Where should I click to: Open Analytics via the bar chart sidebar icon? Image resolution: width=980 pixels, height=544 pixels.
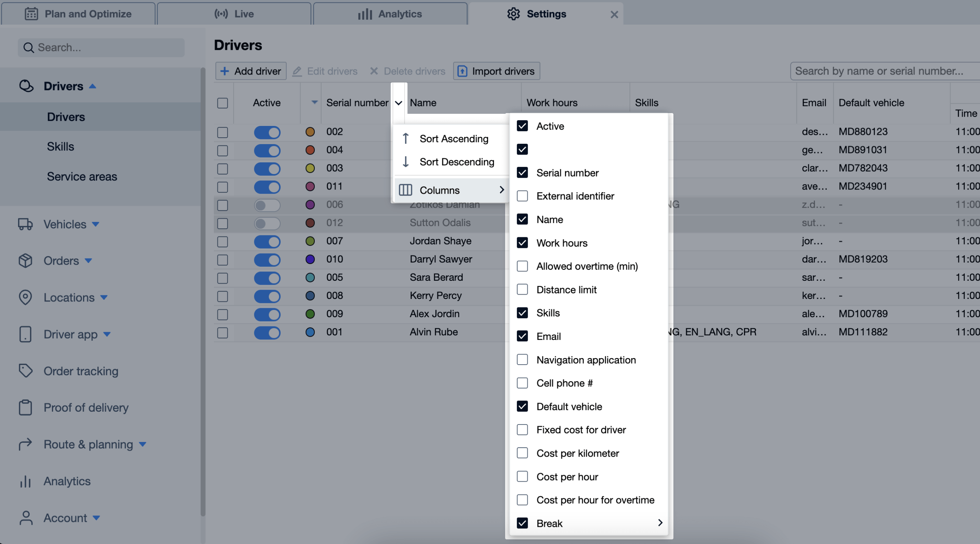click(x=25, y=482)
